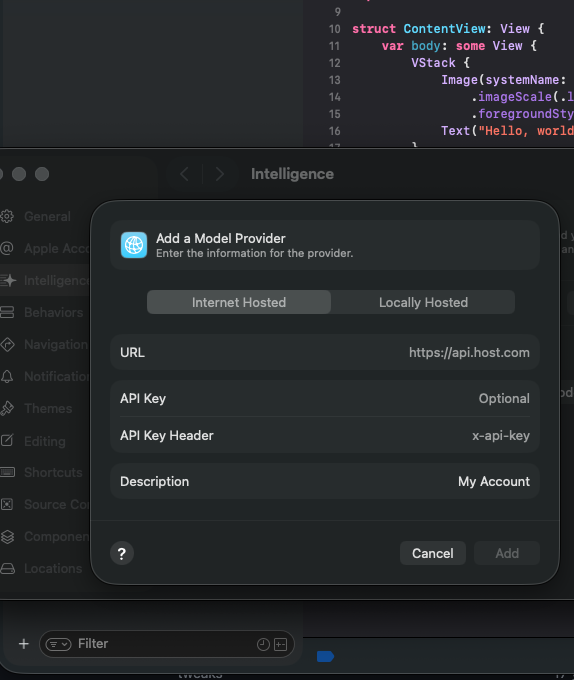574x680 pixels.
Task: Open the filter options dropdown
Action: pyautogui.click(x=58, y=644)
